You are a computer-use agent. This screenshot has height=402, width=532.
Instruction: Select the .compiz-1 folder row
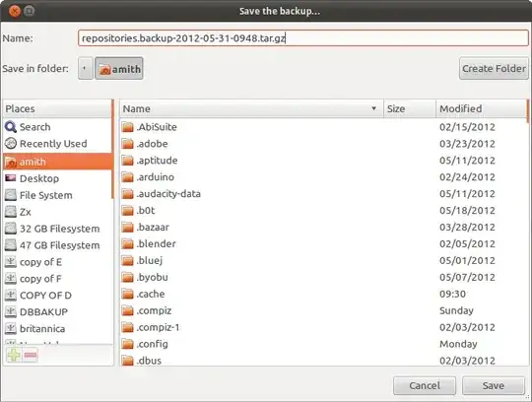click(323, 327)
